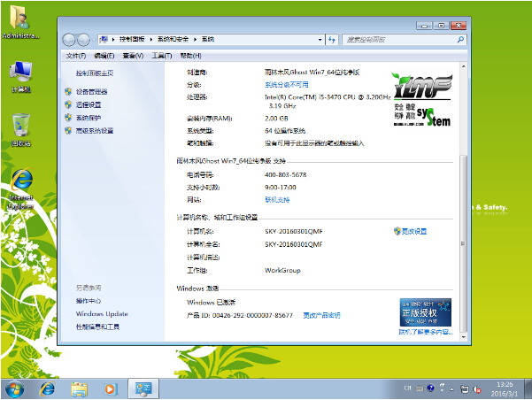The height and width of the screenshot is (400, 532).
Task: Click the computer name SKY-20160301QMF beside 计算机名
Action: (294, 231)
